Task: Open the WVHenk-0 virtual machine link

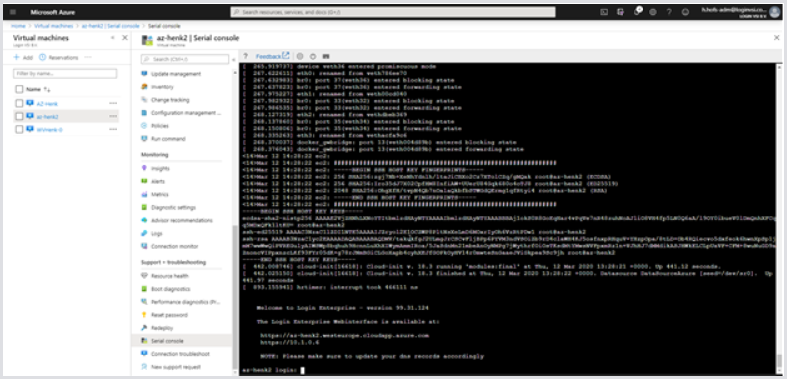Action: (x=49, y=130)
